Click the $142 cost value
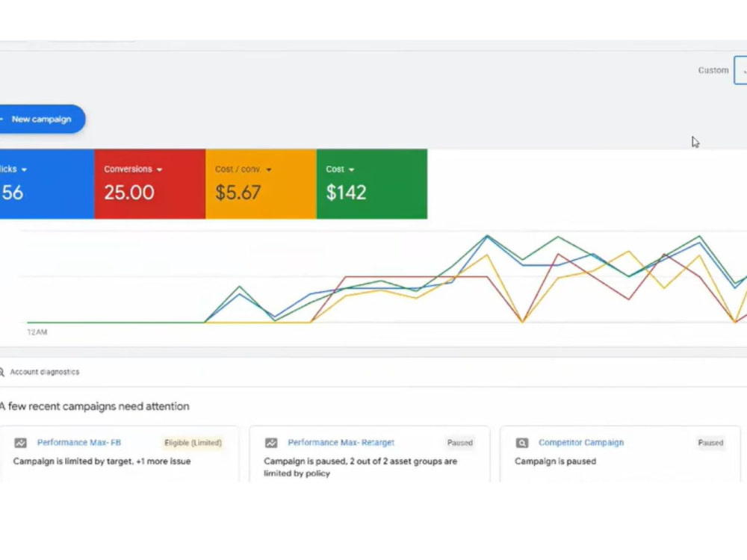The width and height of the screenshot is (747, 560). pos(347,193)
